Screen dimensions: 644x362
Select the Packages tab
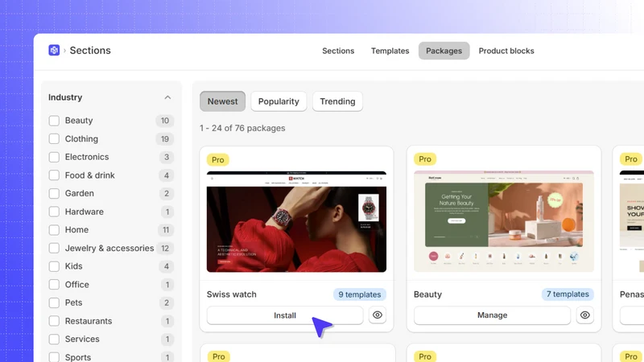point(444,51)
